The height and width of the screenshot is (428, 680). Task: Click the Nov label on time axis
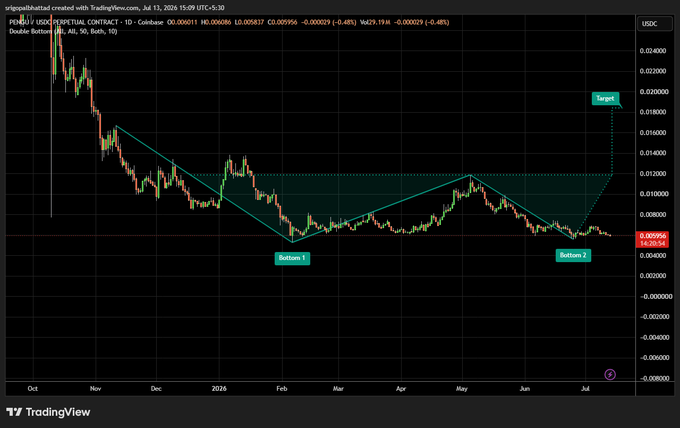click(x=95, y=389)
